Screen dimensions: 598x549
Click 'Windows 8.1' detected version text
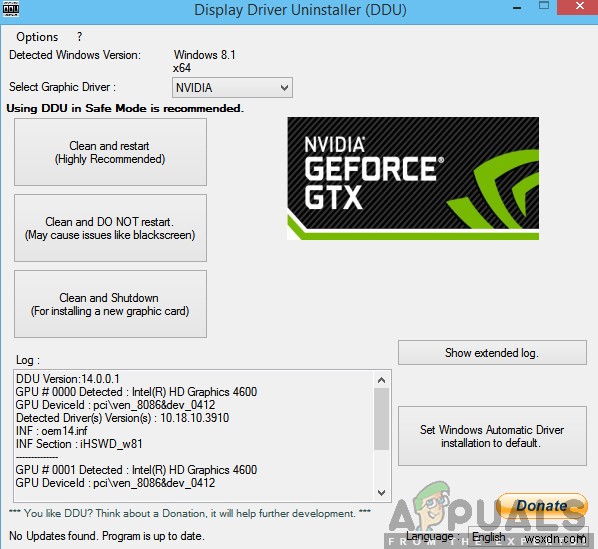pos(204,55)
